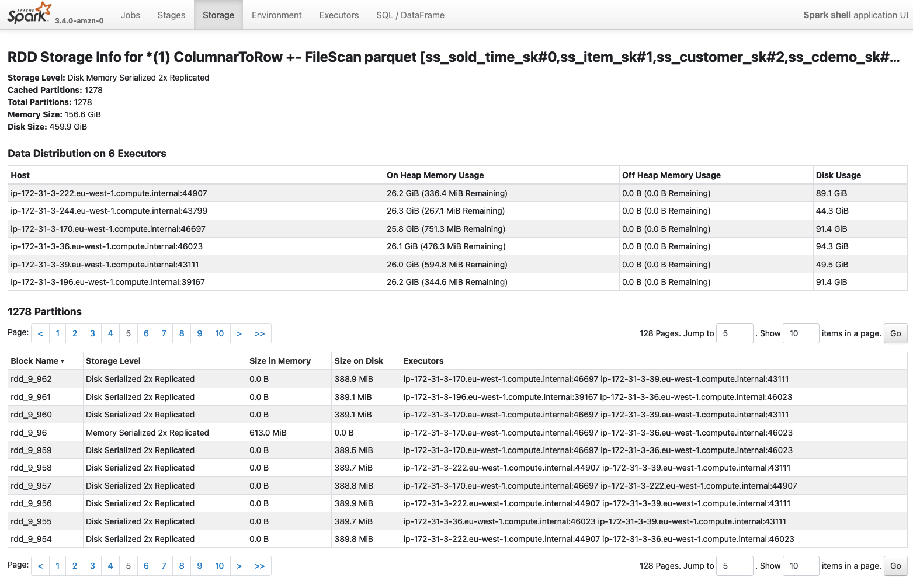Open the Jobs tab
The width and height of the screenshot is (913, 588).
130,15
